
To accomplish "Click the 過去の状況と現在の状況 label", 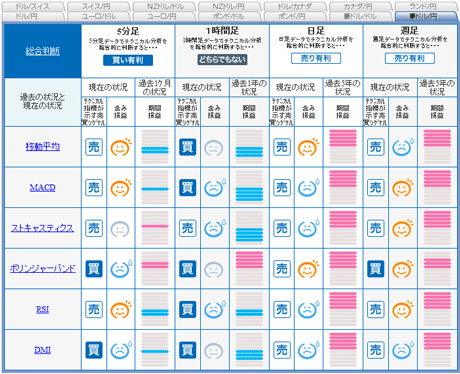I will coord(43,101).
